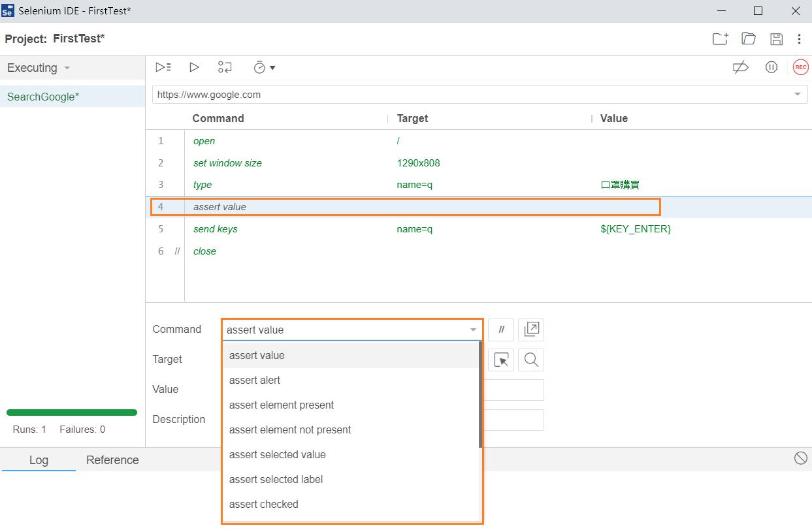Click the comment marker on row 6

tap(177, 251)
